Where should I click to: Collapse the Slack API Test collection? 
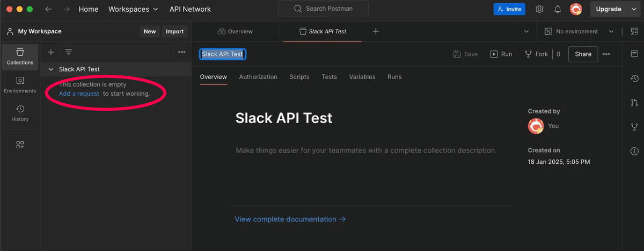coord(51,69)
